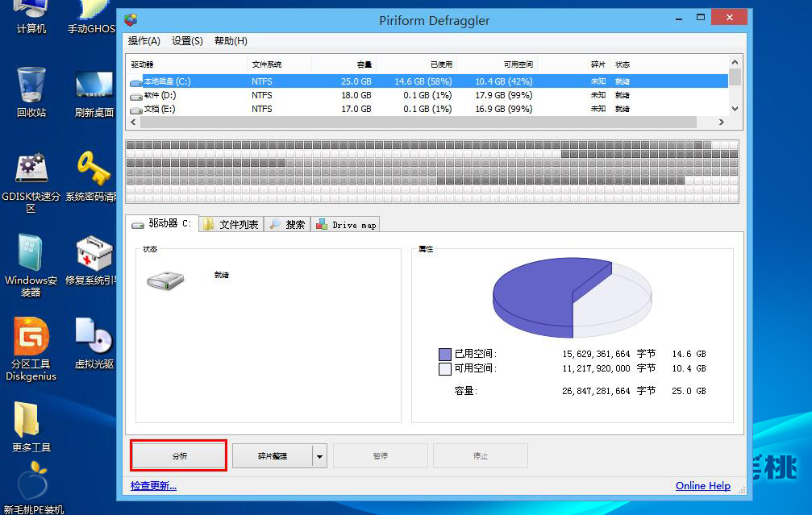Open the 帮助(H) menu
812x515 pixels.
click(231, 41)
